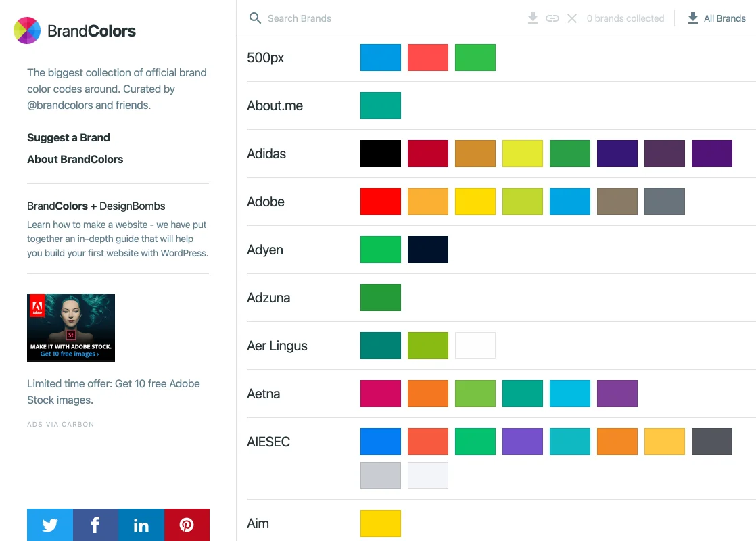Select the About.me brand name
Viewport: 756px width, 541px height.
click(275, 105)
